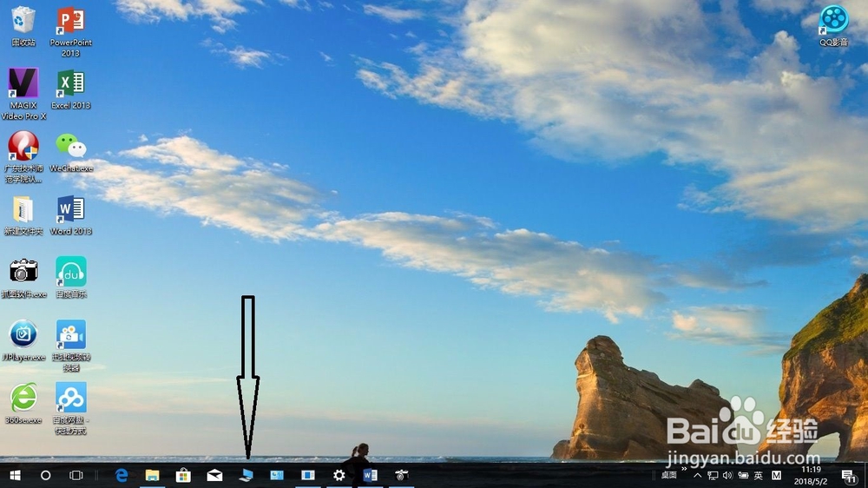This screenshot has height=488, width=868.
Task: Click the 桌面 desktop toolbar label
Action: (x=668, y=475)
